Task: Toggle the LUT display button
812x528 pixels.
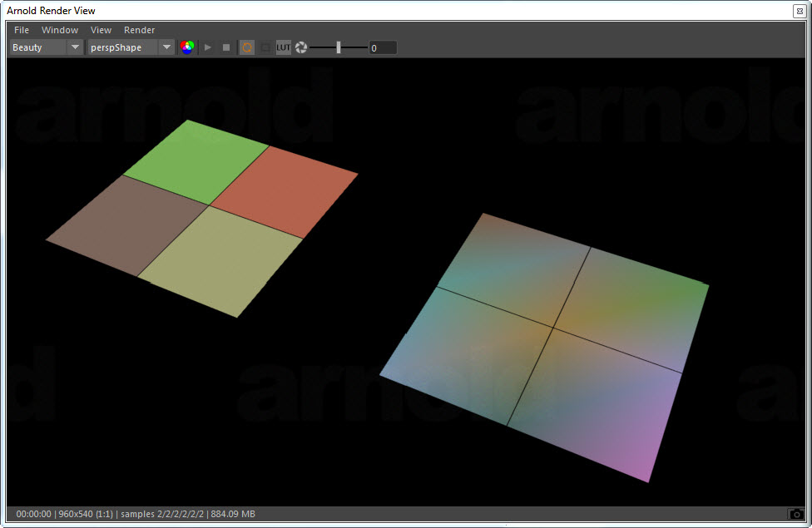Action: tap(284, 47)
